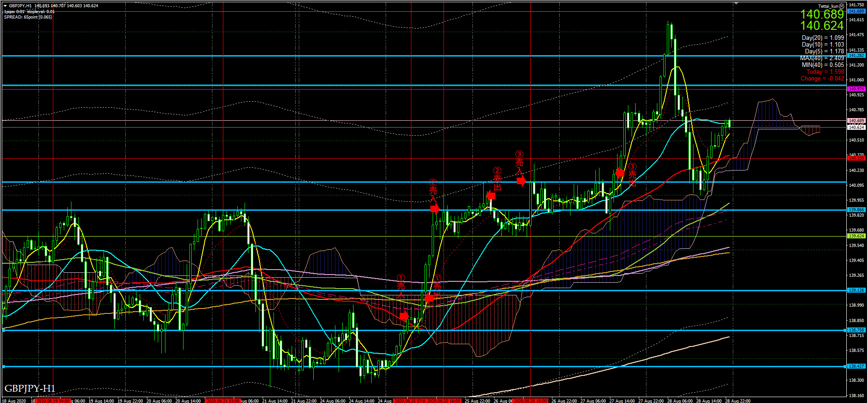Click the MIN(40) = 0.505 readout
Image resolution: width=868 pixels, height=403 pixels.
pyautogui.click(x=823, y=65)
